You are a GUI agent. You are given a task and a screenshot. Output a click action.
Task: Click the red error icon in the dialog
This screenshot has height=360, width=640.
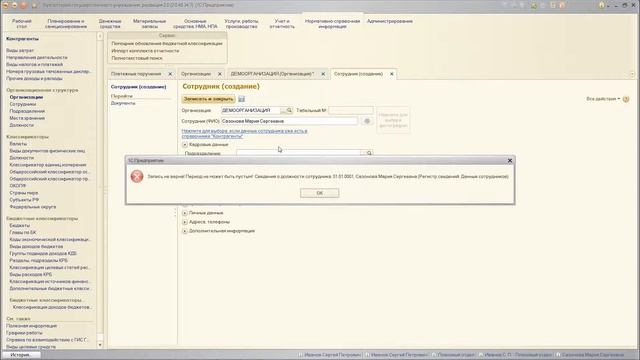(137, 176)
